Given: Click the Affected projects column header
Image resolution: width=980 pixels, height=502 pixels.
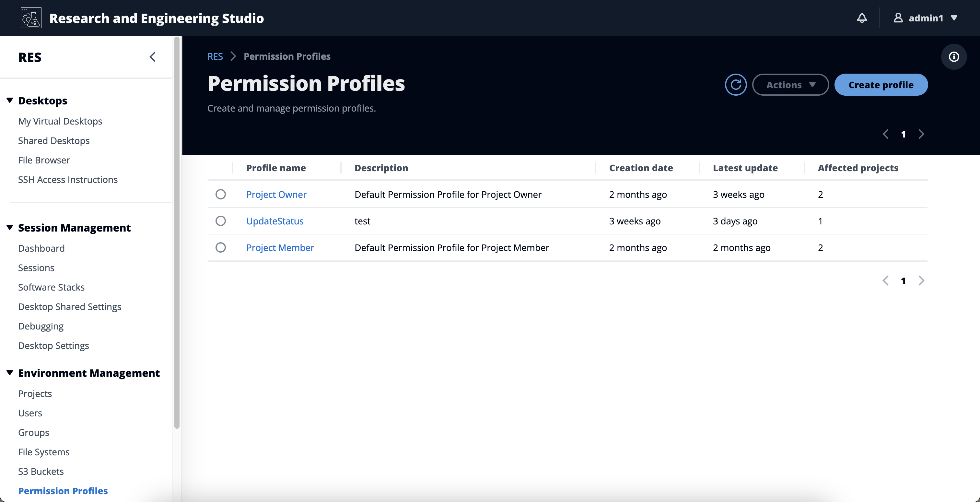Looking at the screenshot, I should point(858,167).
